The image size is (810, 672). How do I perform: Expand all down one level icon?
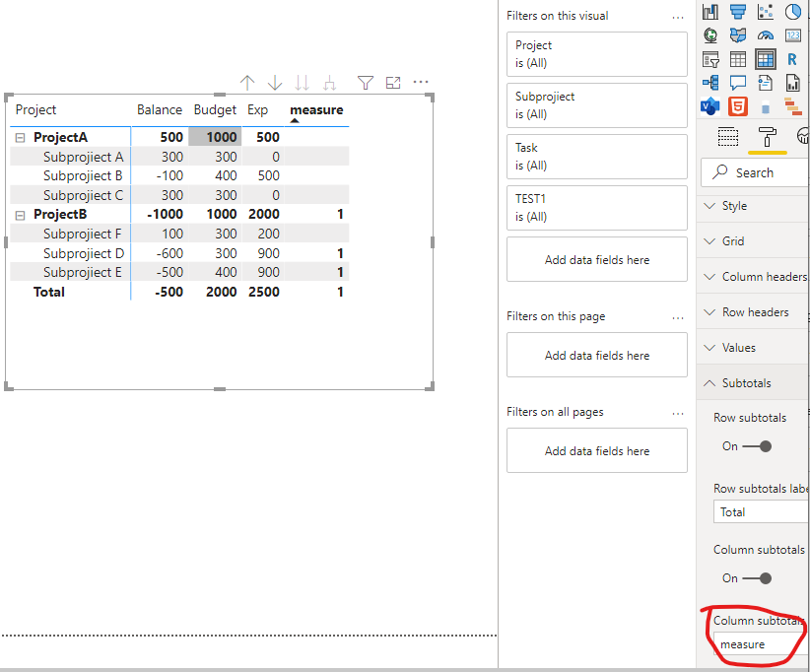[x=329, y=82]
